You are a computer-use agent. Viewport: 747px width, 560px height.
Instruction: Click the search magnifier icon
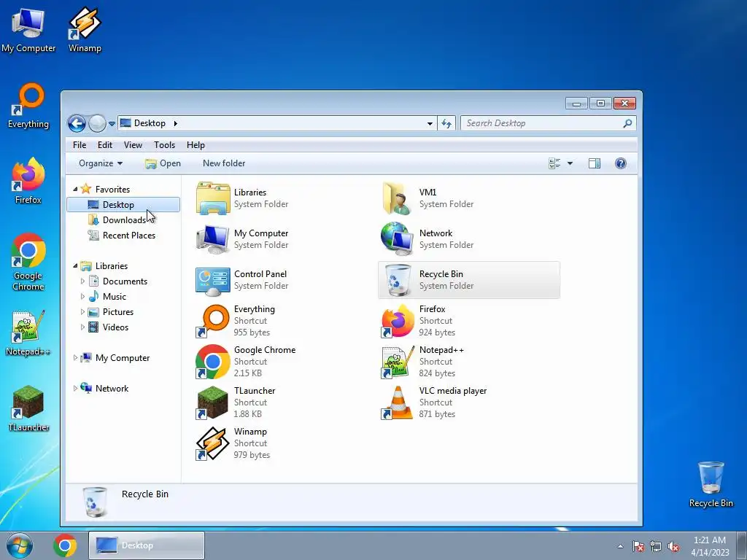[x=627, y=123]
